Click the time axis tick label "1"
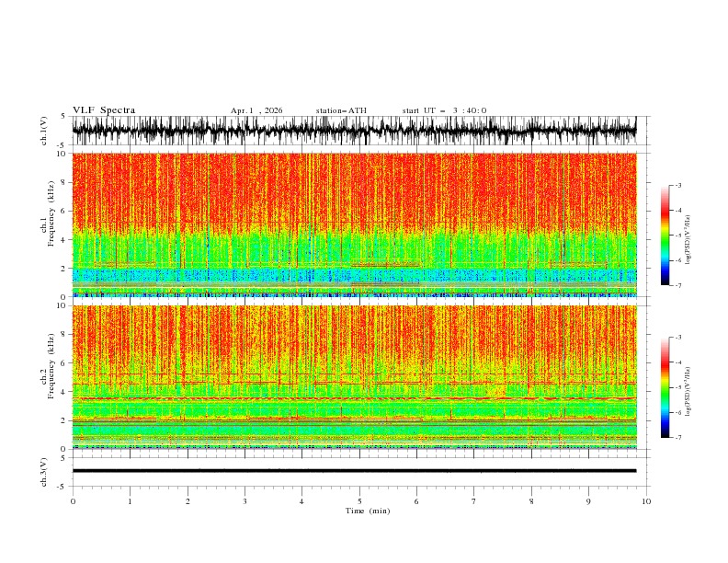The height and width of the screenshot is (563, 728). coord(130,501)
